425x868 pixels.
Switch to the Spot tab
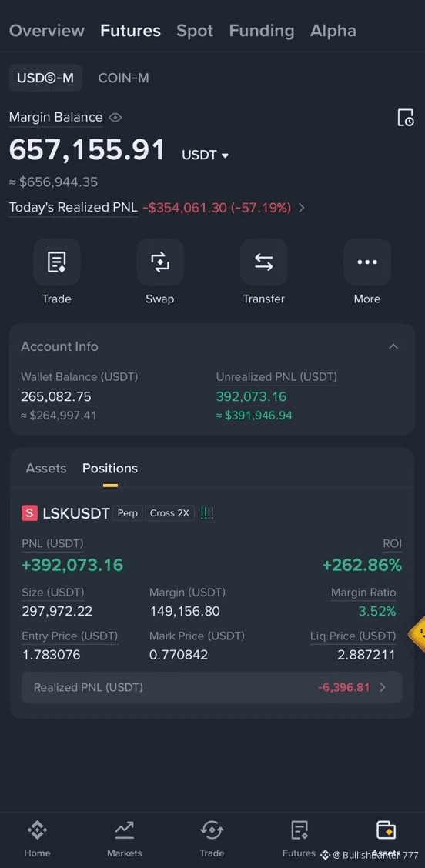(x=195, y=31)
